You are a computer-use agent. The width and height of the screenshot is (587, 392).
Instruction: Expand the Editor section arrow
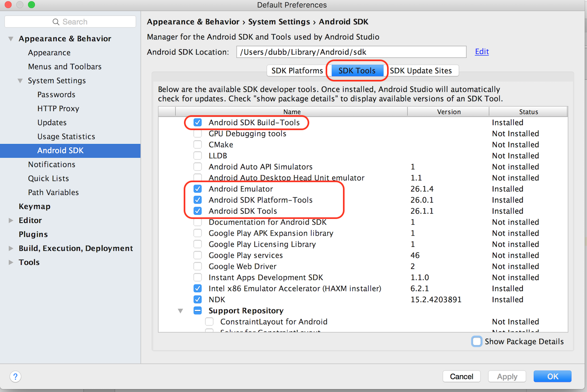click(11, 220)
